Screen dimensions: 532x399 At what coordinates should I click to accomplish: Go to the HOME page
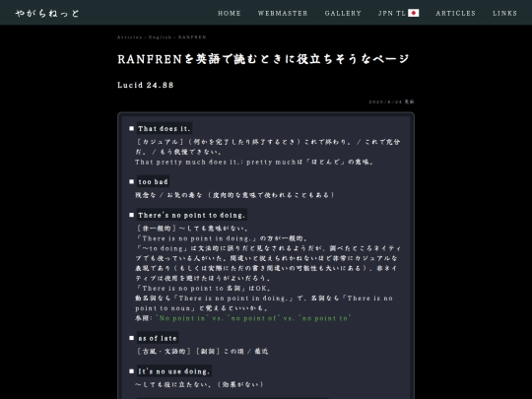tap(230, 13)
